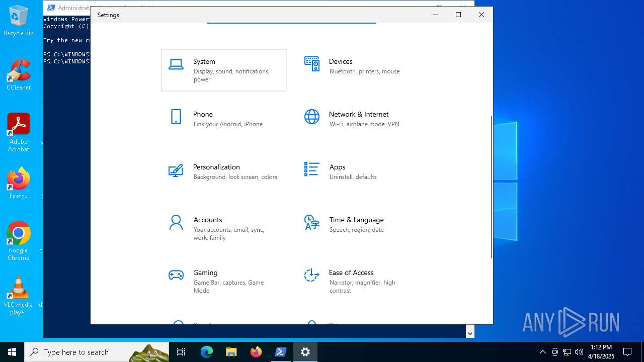Select the Google Chrome desktop shortcut
Screen dimensions: 644x362
19,241
